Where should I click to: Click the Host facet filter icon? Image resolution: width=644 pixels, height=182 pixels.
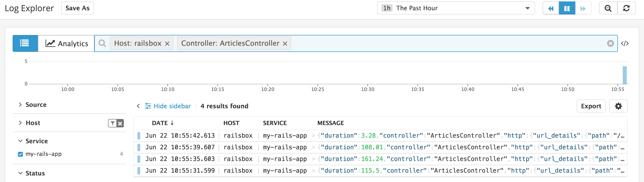112,123
